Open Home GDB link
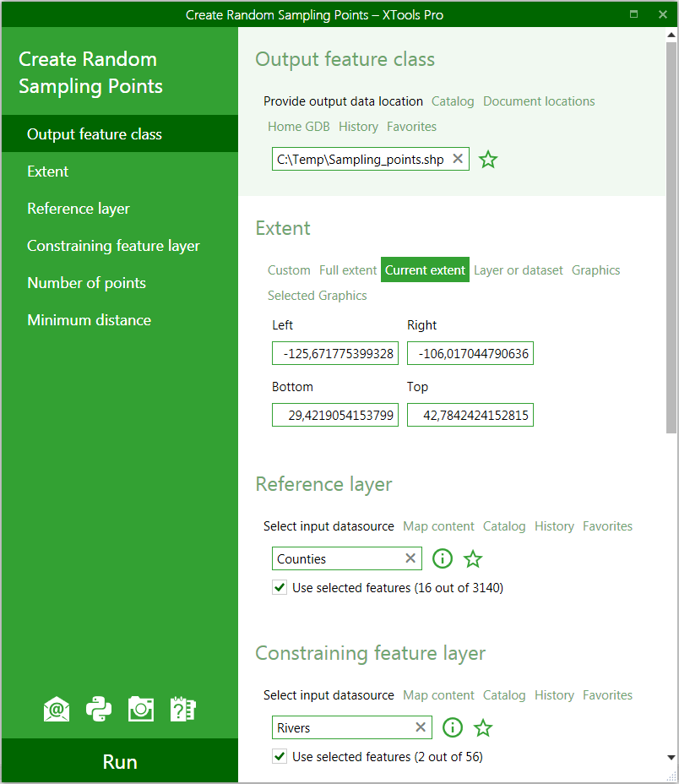This screenshot has height=784, width=679. click(x=298, y=127)
